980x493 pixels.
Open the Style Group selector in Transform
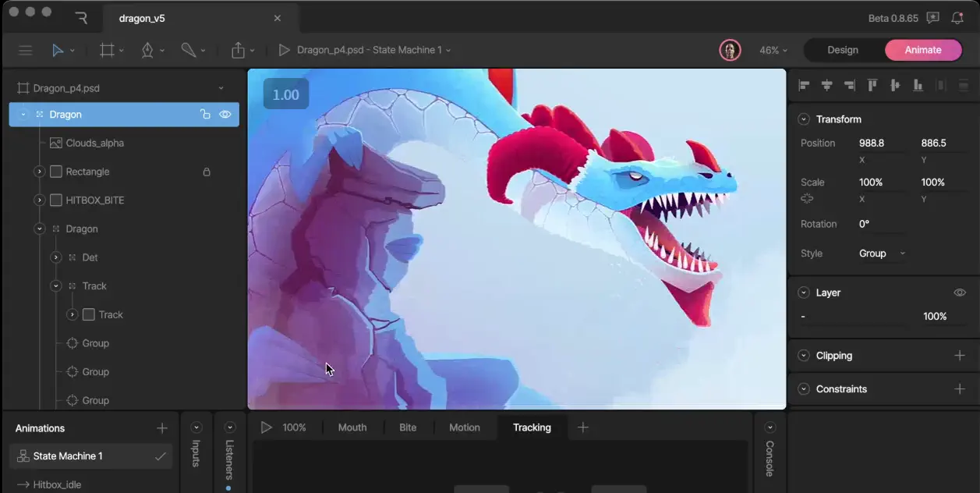[x=882, y=253]
